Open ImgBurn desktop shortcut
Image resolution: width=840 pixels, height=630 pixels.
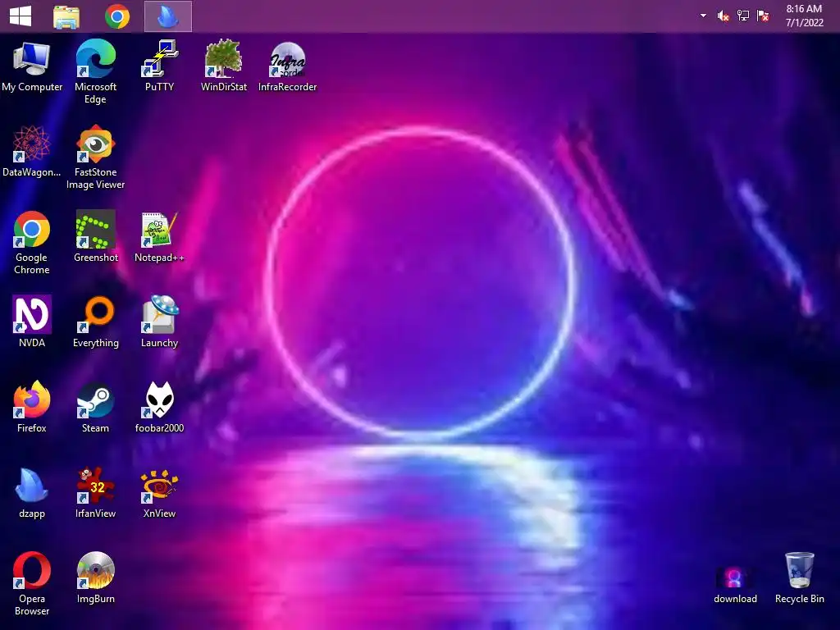[x=95, y=578]
